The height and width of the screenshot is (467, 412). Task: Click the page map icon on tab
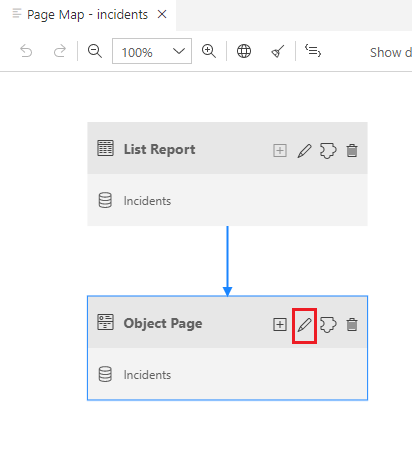(17, 14)
